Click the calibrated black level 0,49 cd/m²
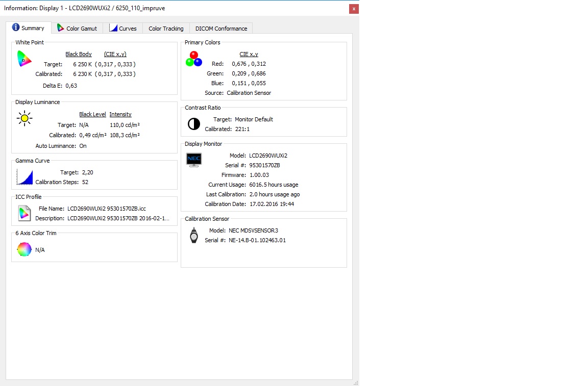This screenshot has height=386, width=588. click(x=92, y=135)
